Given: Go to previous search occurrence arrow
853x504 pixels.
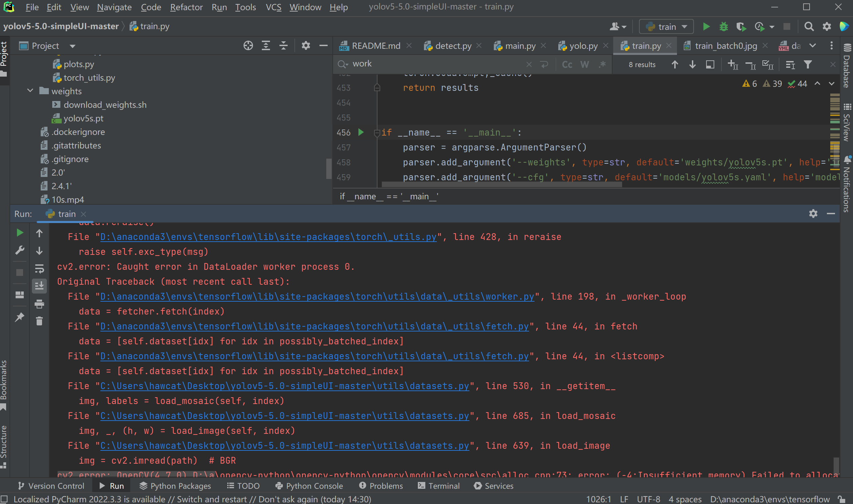Looking at the screenshot, I should pos(675,64).
